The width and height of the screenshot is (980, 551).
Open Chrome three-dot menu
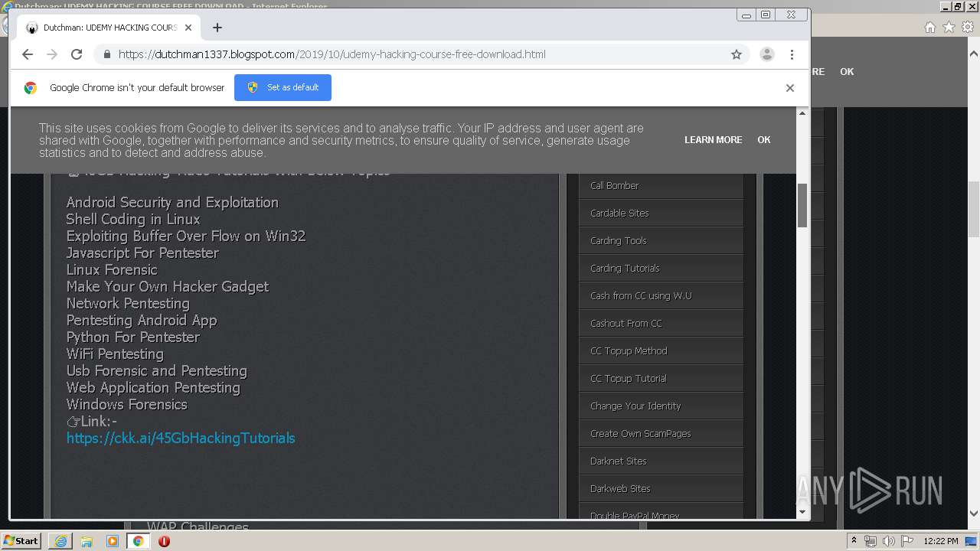click(792, 54)
